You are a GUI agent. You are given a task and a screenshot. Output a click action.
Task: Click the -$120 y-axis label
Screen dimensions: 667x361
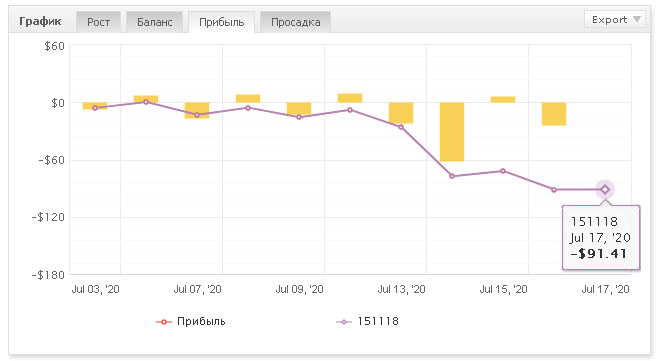pyautogui.click(x=48, y=217)
